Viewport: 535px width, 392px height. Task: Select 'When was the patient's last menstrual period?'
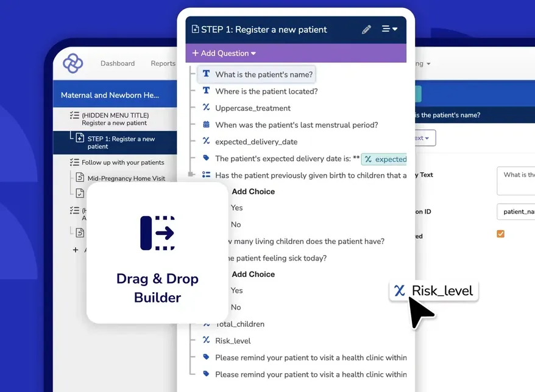[x=297, y=125]
